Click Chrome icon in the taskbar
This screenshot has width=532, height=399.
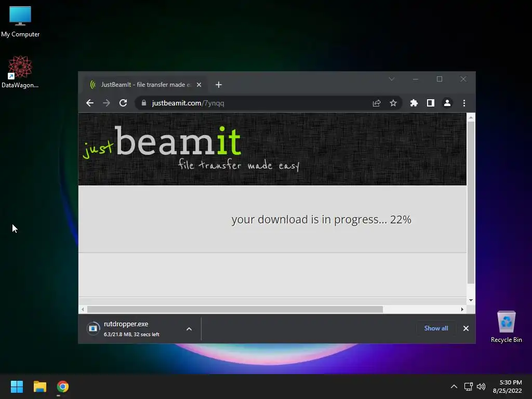point(63,387)
